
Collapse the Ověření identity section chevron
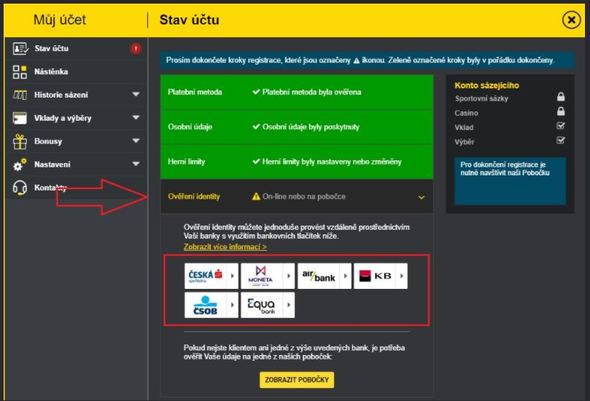[x=421, y=197]
